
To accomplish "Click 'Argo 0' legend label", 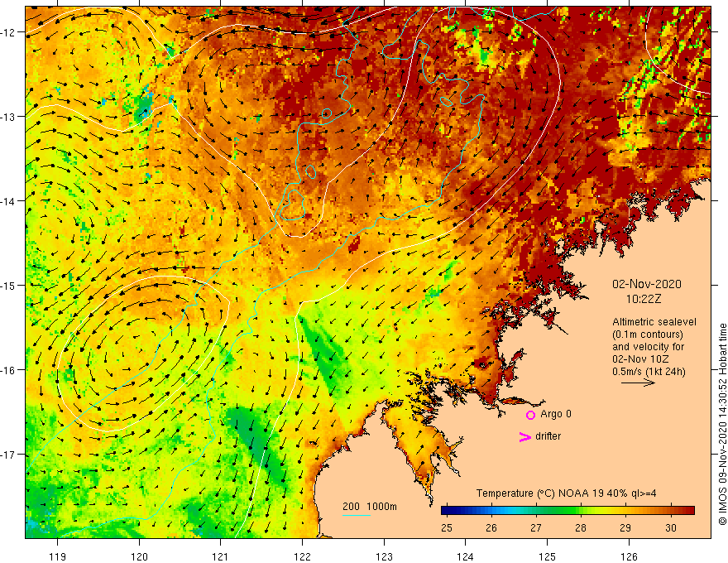I will pos(556,414).
